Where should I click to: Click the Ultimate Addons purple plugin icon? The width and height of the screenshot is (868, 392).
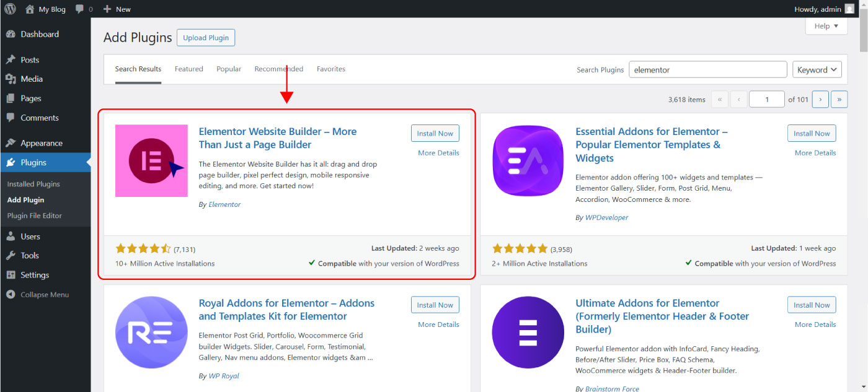coord(528,333)
